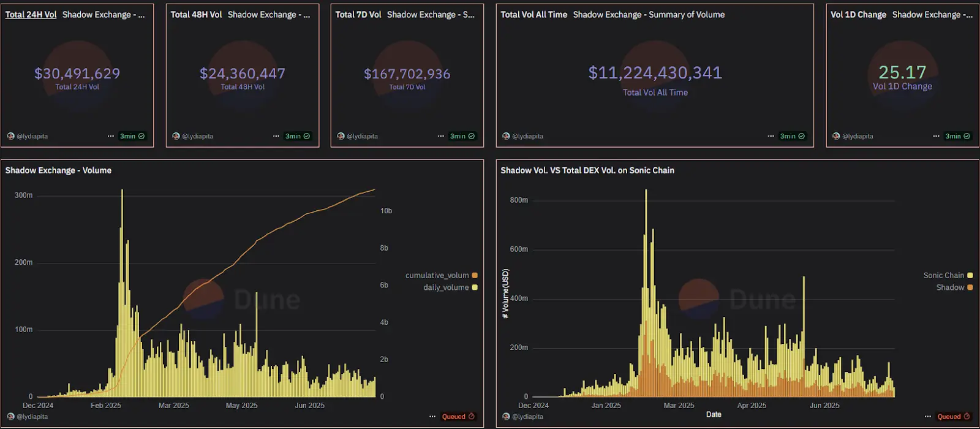Open the three-dot menu on Total 7D Vol card
Screen dimensions: 980x429
(441, 136)
